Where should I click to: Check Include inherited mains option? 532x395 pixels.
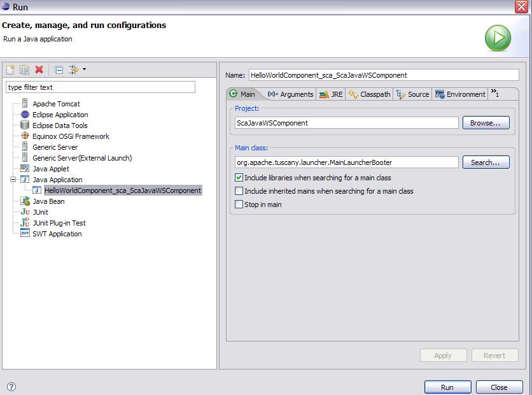239,190
